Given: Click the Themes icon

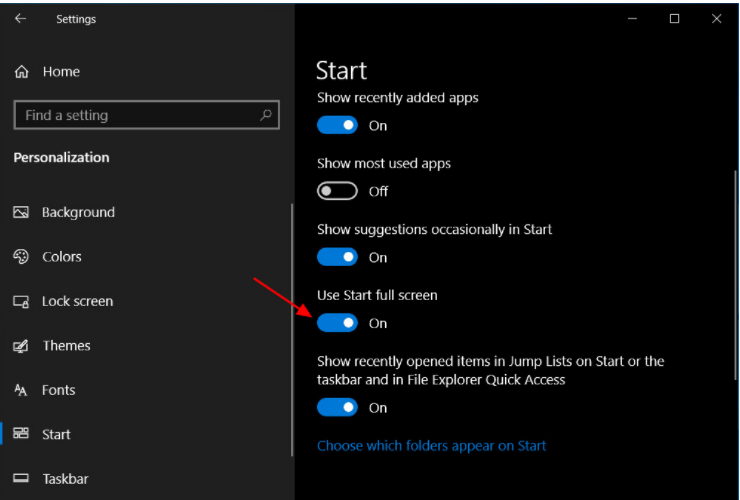Looking at the screenshot, I should [x=21, y=346].
